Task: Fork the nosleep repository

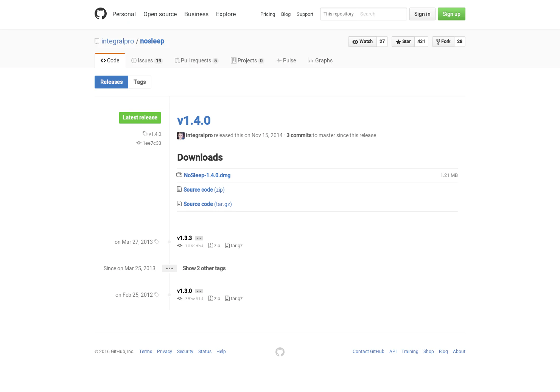Action: (x=443, y=42)
